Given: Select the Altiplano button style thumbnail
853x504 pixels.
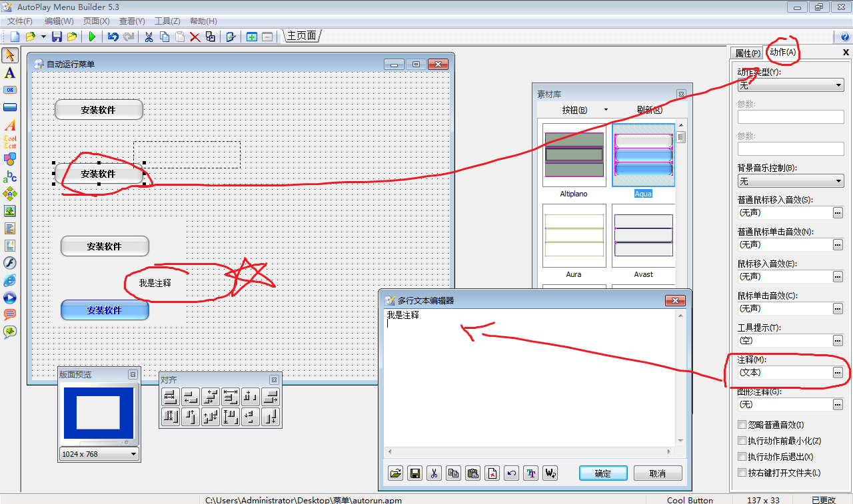Looking at the screenshot, I should 574,155.
